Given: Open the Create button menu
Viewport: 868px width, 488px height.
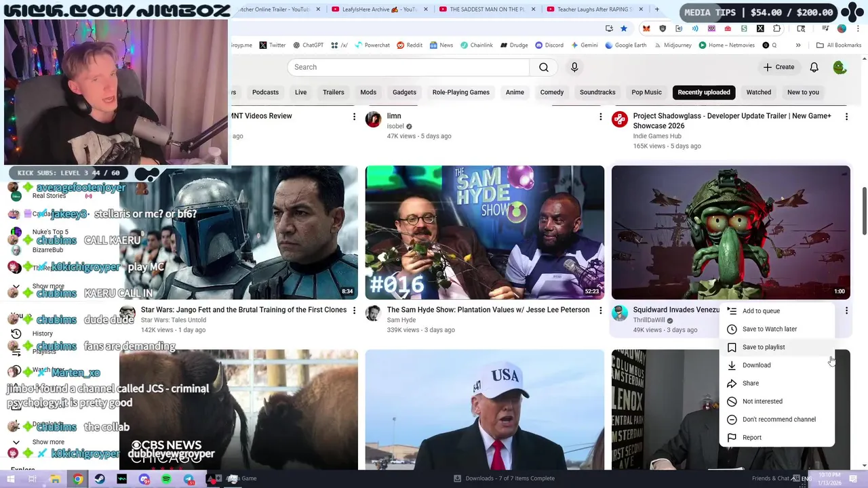Looking at the screenshot, I should [x=778, y=67].
